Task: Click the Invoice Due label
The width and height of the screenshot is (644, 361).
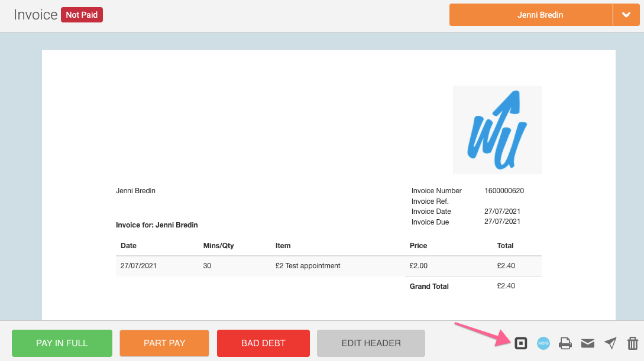Action: point(430,222)
